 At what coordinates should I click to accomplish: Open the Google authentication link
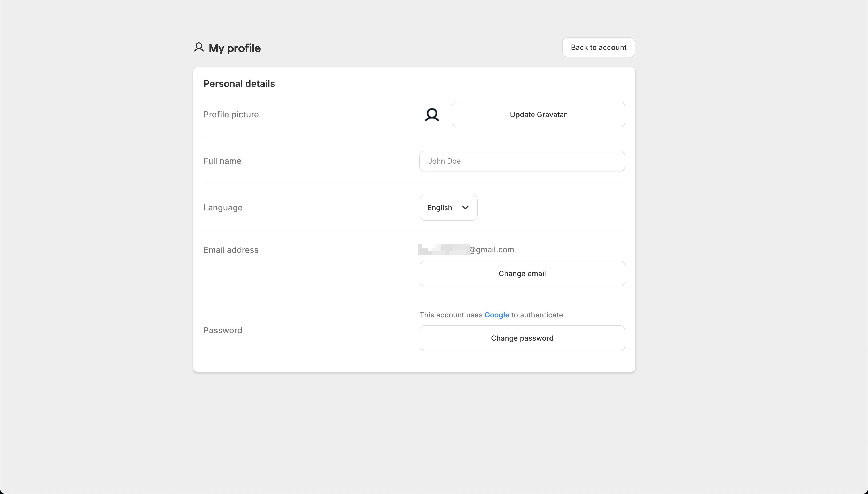497,315
